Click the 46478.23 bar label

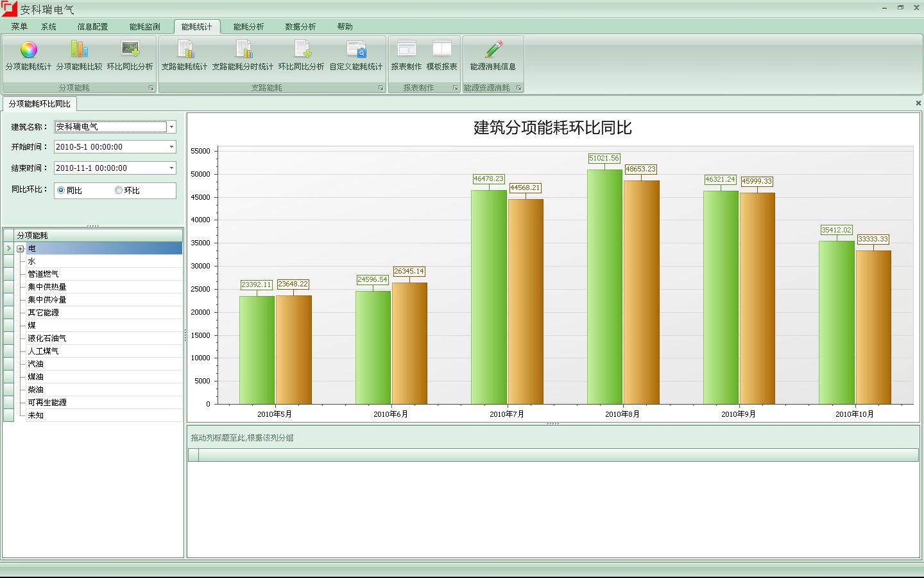pyautogui.click(x=488, y=179)
